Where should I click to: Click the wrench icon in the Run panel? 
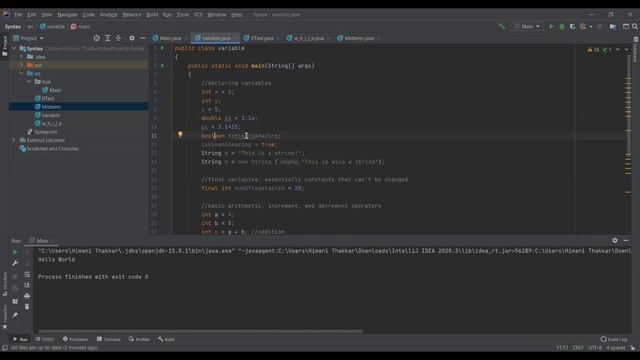point(15,263)
